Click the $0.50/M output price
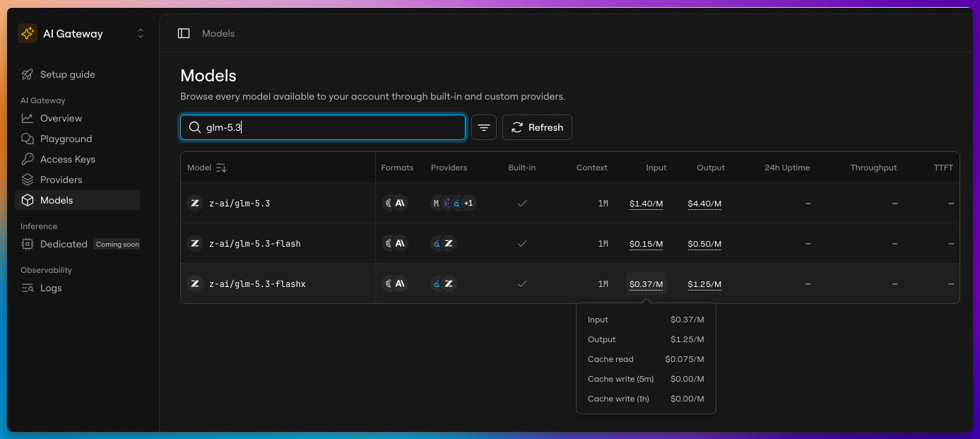This screenshot has width=980, height=439. (x=704, y=244)
